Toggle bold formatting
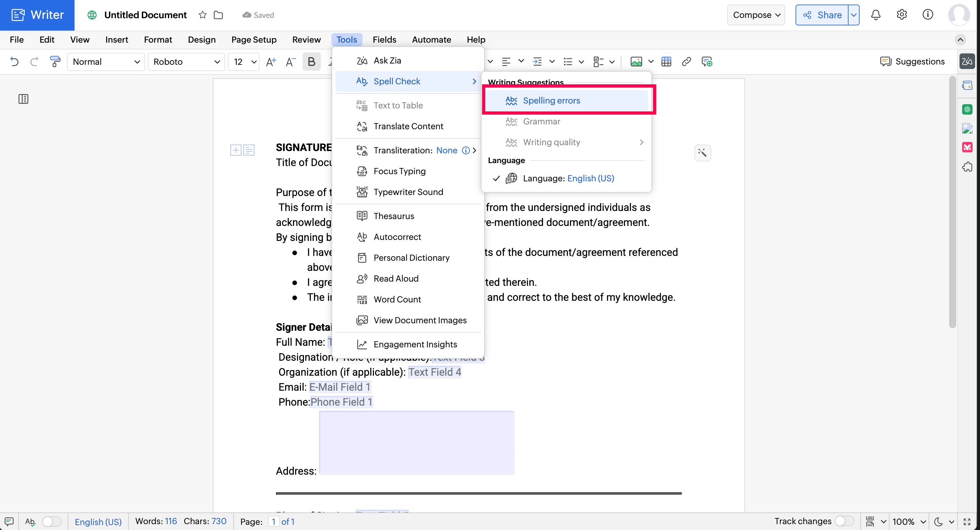 [x=311, y=62]
